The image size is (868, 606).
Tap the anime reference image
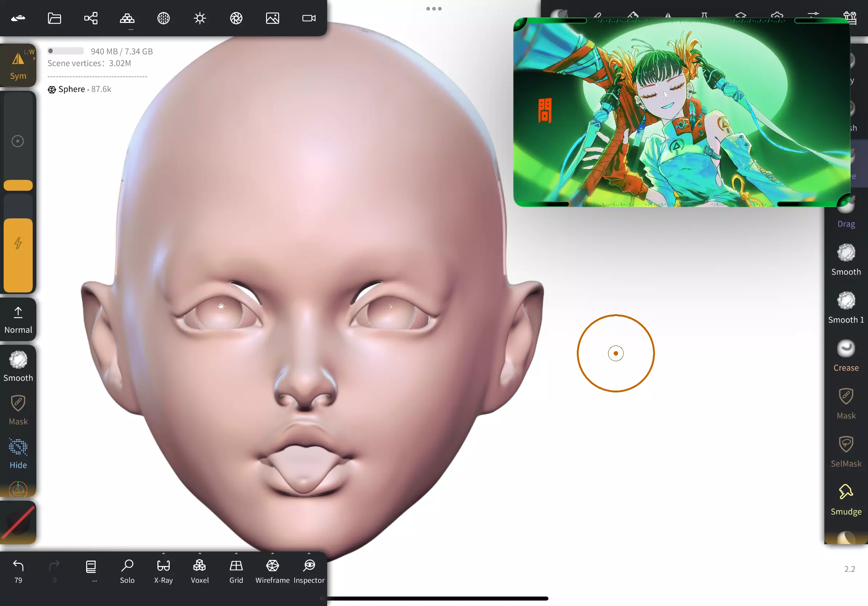(681, 112)
